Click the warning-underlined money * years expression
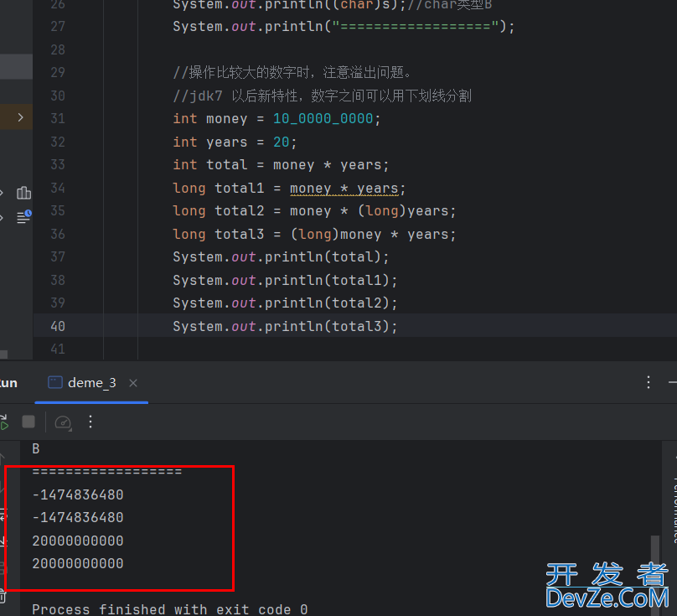 [x=344, y=188]
